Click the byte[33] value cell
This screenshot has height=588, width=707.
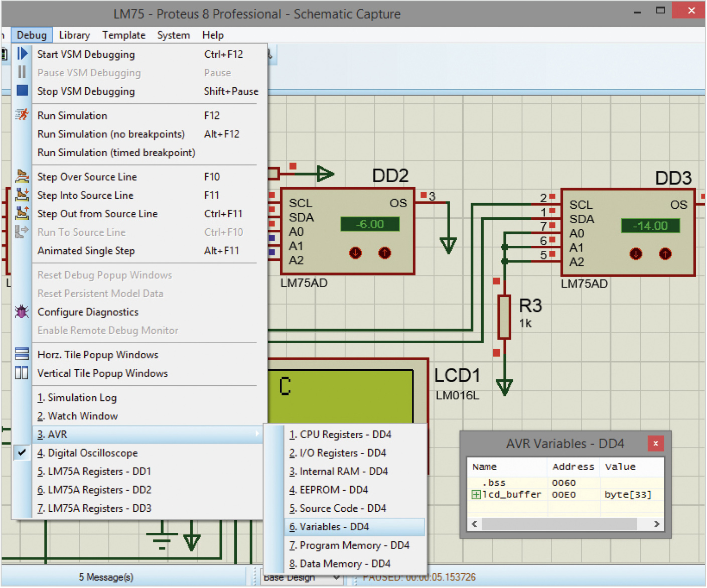click(x=628, y=495)
